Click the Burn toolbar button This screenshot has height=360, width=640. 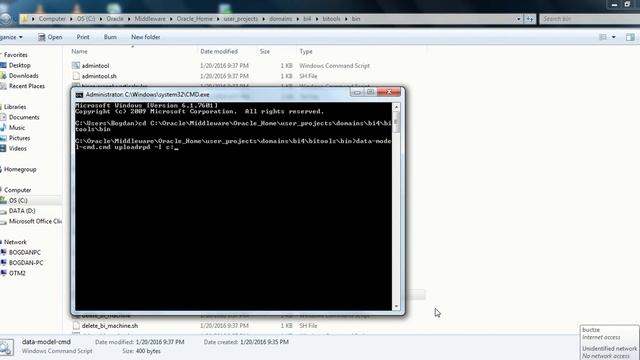coord(110,37)
